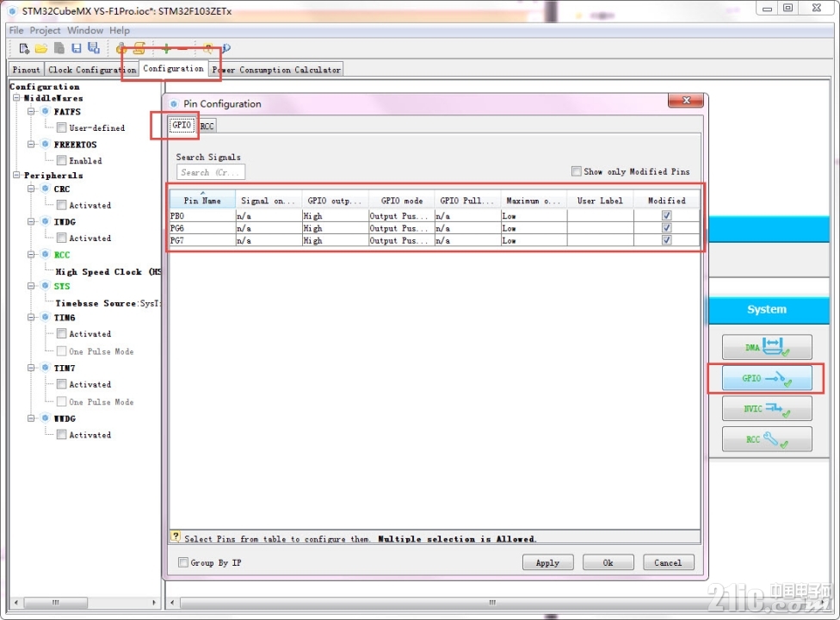Toggle Show only Modified Pins checkbox

(577, 171)
